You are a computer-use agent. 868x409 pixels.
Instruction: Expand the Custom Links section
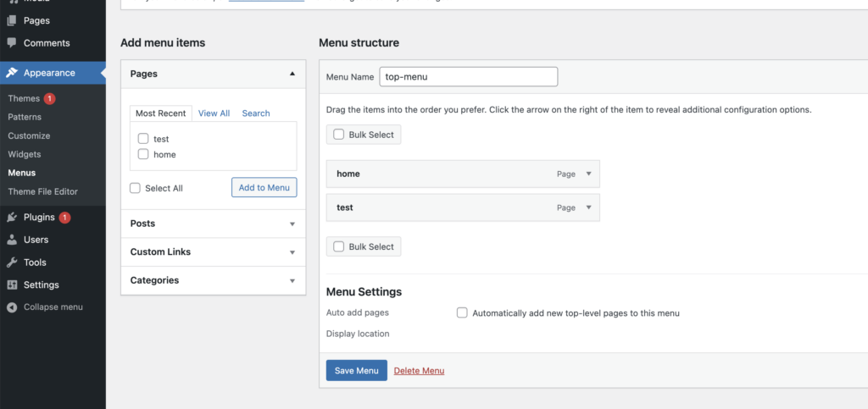pos(292,252)
